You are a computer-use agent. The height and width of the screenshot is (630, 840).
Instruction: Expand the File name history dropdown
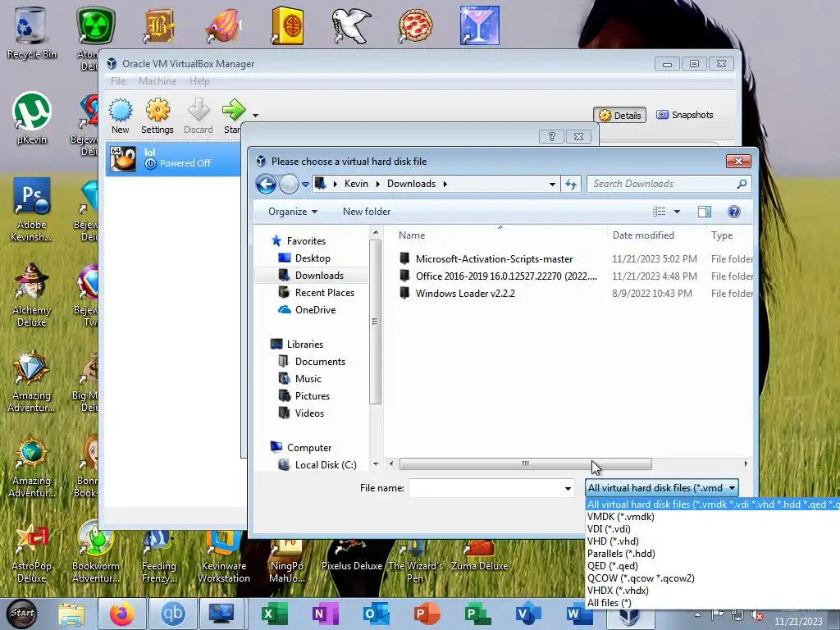click(568, 488)
